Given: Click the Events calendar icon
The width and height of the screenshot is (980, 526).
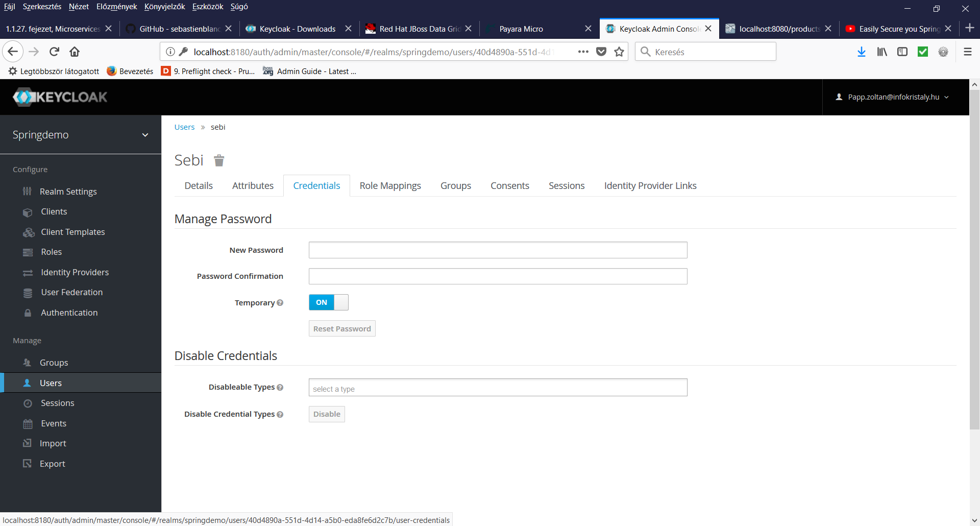Looking at the screenshot, I should click(28, 423).
